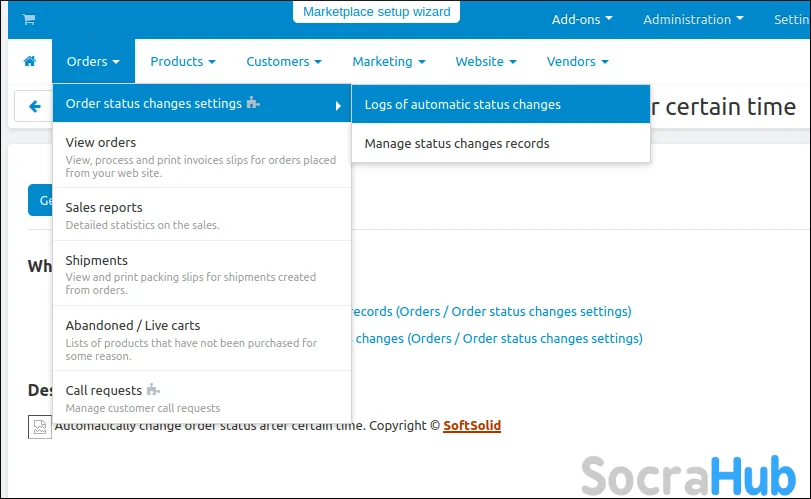Choose Manage status changes records
The image size is (811, 499).
coord(457,143)
